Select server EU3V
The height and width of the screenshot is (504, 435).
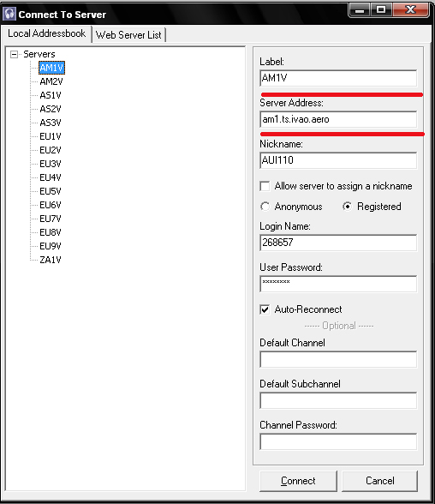pos(51,164)
